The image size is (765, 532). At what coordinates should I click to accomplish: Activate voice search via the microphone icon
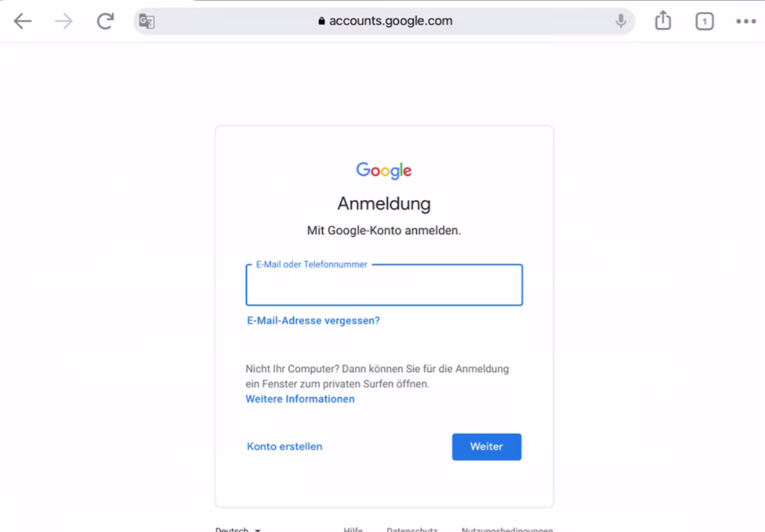(x=620, y=20)
